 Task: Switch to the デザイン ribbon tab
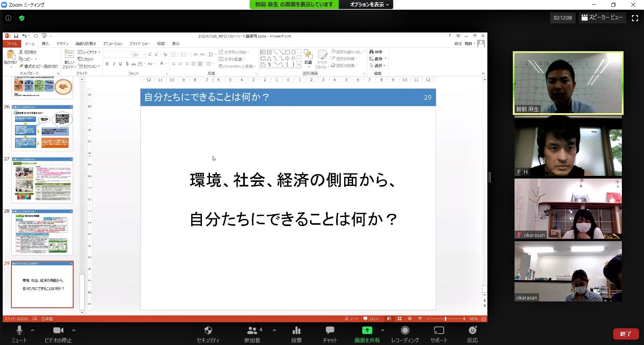click(62, 44)
